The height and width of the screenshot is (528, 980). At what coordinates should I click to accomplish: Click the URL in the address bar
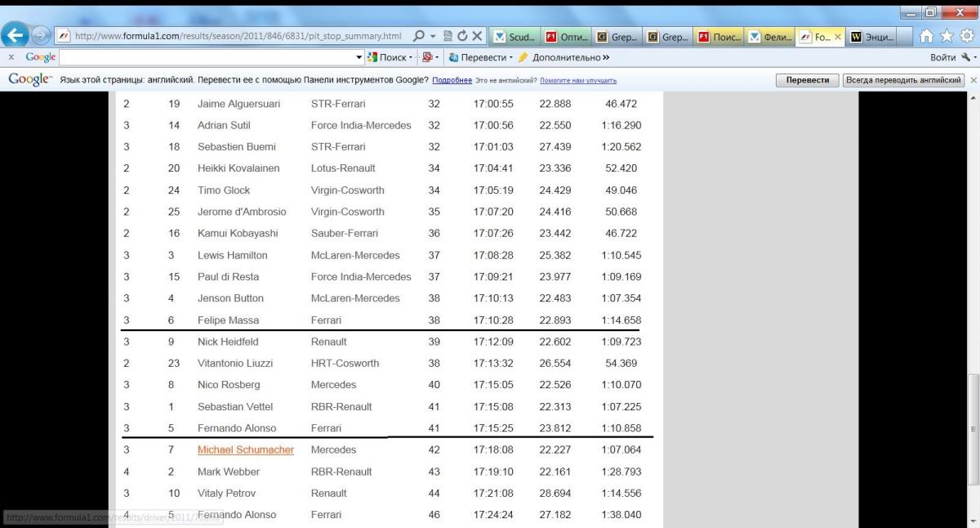(x=238, y=36)
